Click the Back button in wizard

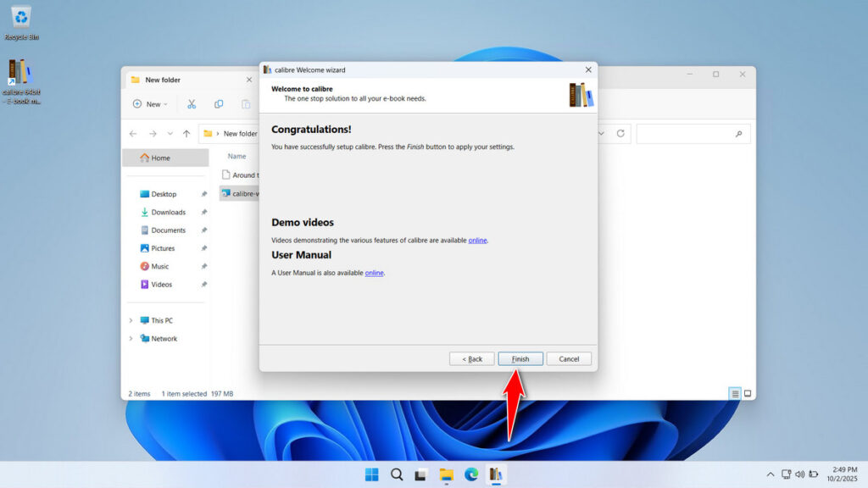[x=472, y=359]
